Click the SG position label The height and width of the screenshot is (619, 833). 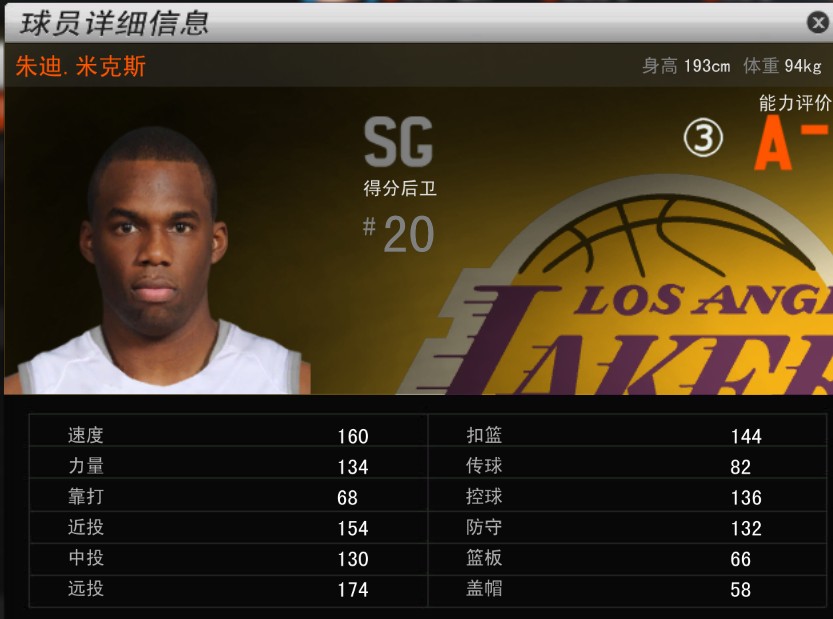point(398,142)
